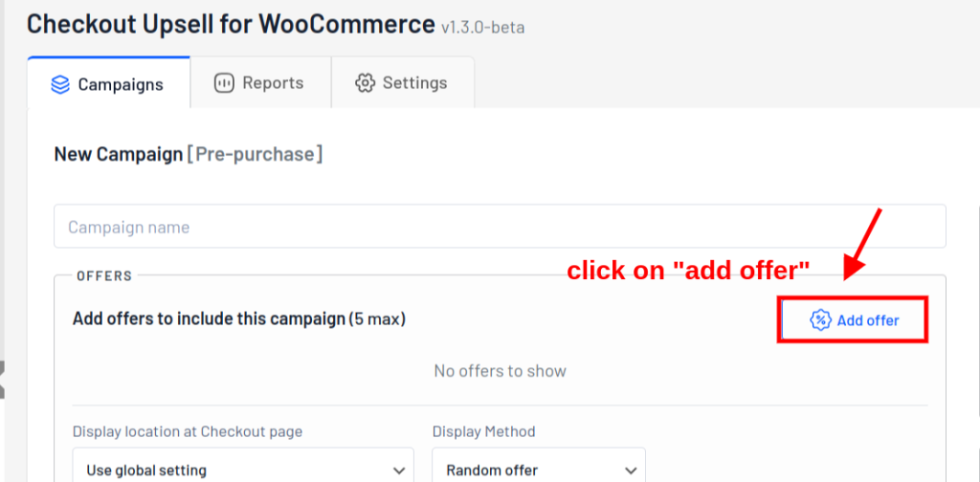Screen dimensions: 980x482
Task: Click the No offers to show message
Action: [500, 371]
